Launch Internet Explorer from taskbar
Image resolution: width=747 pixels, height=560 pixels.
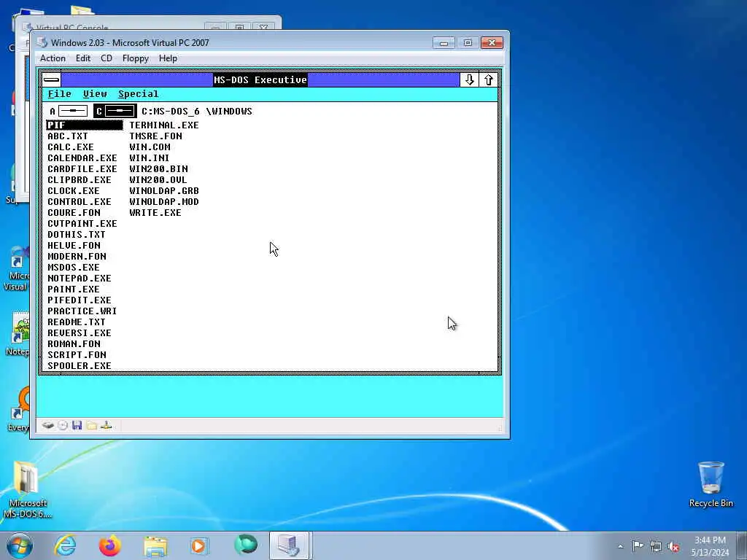65,545
